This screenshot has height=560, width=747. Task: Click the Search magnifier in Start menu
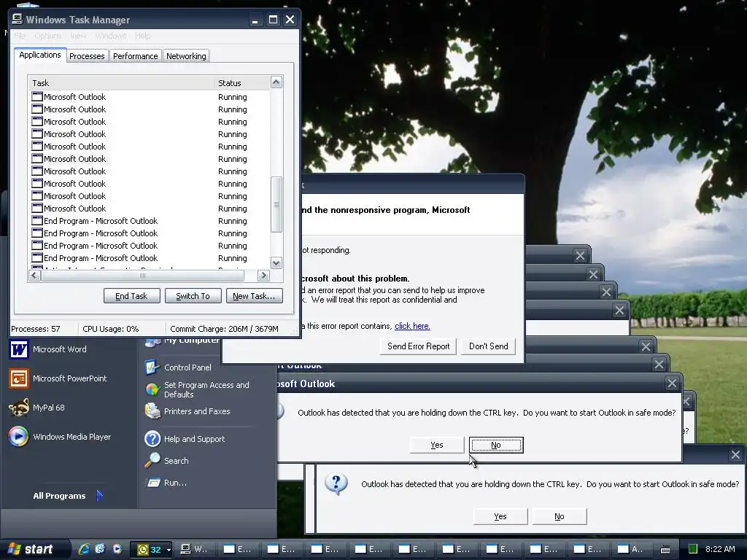click(x=152, y=461)
